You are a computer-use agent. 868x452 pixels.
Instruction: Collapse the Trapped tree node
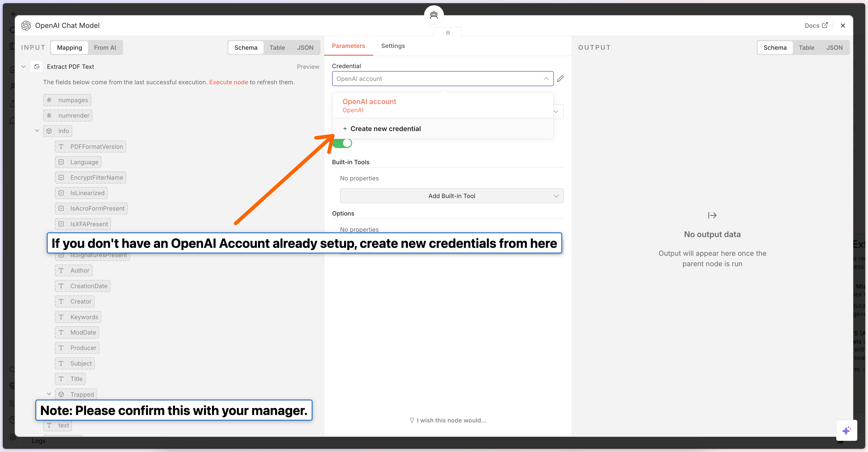tap(49, 394)
